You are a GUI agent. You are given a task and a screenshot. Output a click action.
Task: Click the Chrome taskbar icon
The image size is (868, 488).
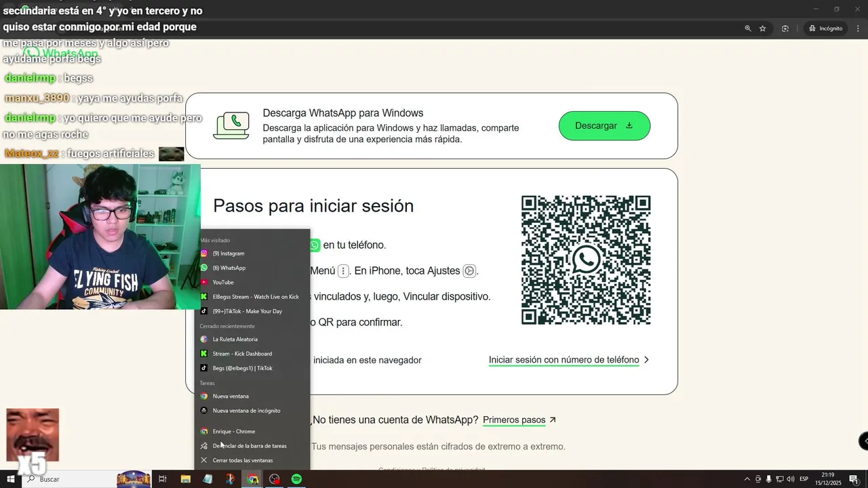253,479
